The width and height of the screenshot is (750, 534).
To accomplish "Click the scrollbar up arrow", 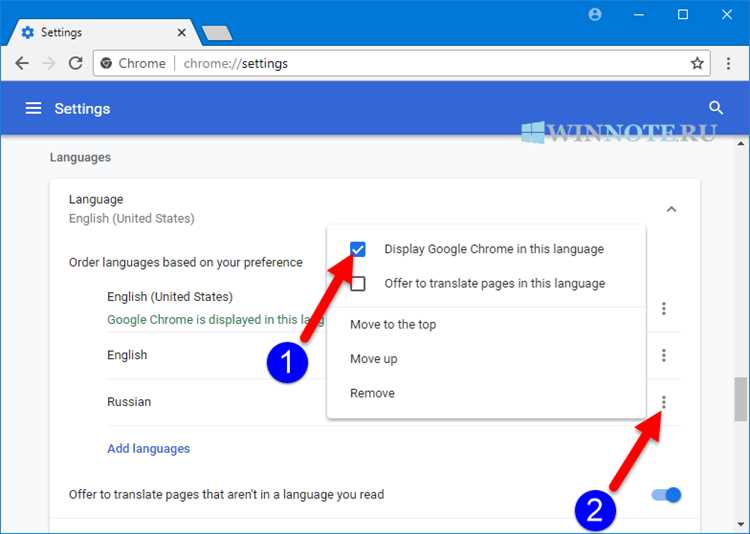I will tap(740, 143).
